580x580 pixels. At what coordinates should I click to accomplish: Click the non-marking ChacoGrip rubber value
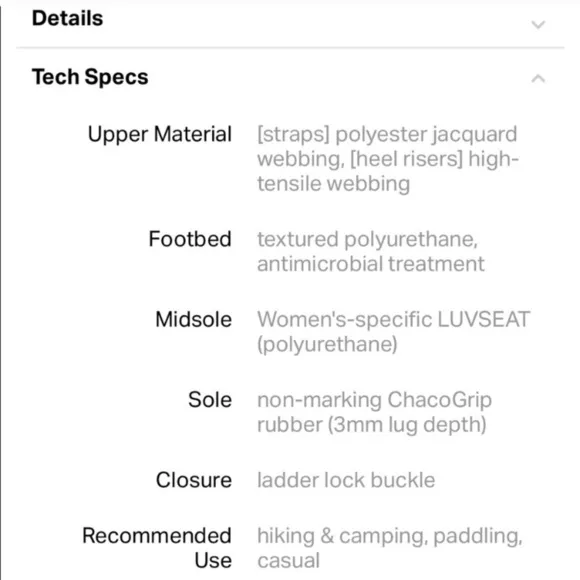(x=374, y=412)
